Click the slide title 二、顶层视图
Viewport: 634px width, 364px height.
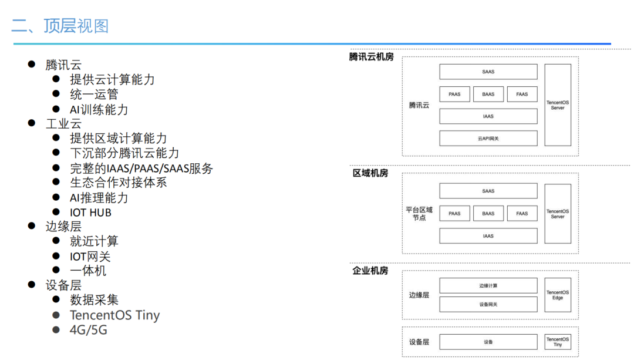coord(60,26)
